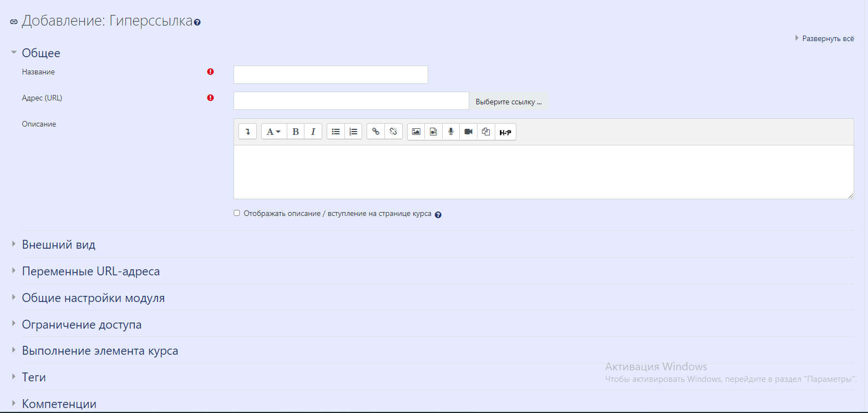The height and width of the screenshot is (413, 868).
Task: Click the insert link icon
Action: pos(375,132)
